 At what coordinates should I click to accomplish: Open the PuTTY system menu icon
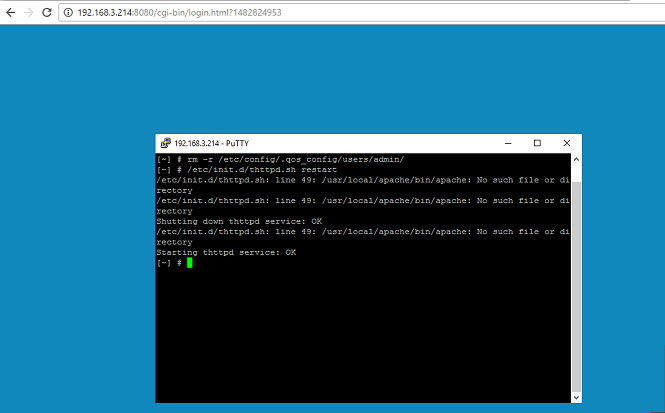click(x=165, y=143)
